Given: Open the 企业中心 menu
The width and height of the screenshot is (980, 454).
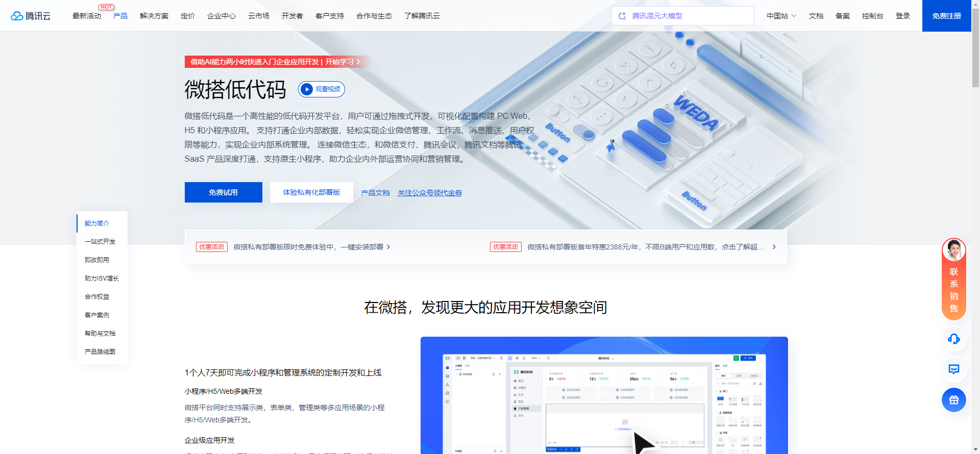Looking at the screenshot, I should pyautogui.click(x=222, y=16).
